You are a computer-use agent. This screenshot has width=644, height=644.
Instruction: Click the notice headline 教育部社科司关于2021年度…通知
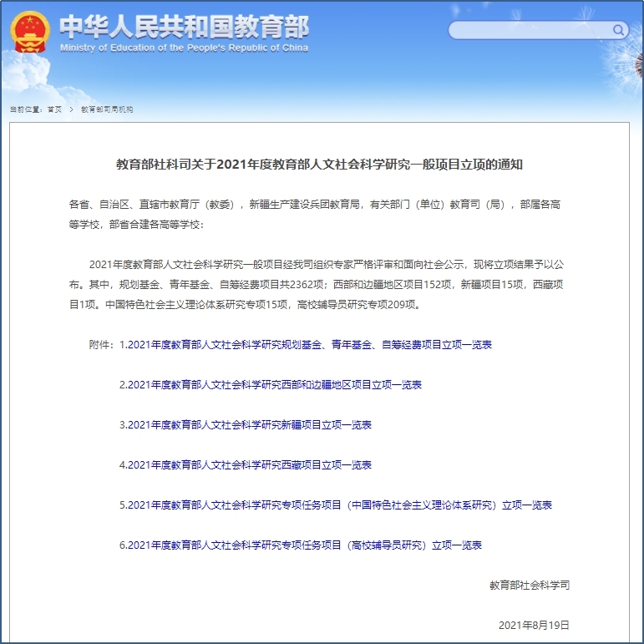coord(319,165)
